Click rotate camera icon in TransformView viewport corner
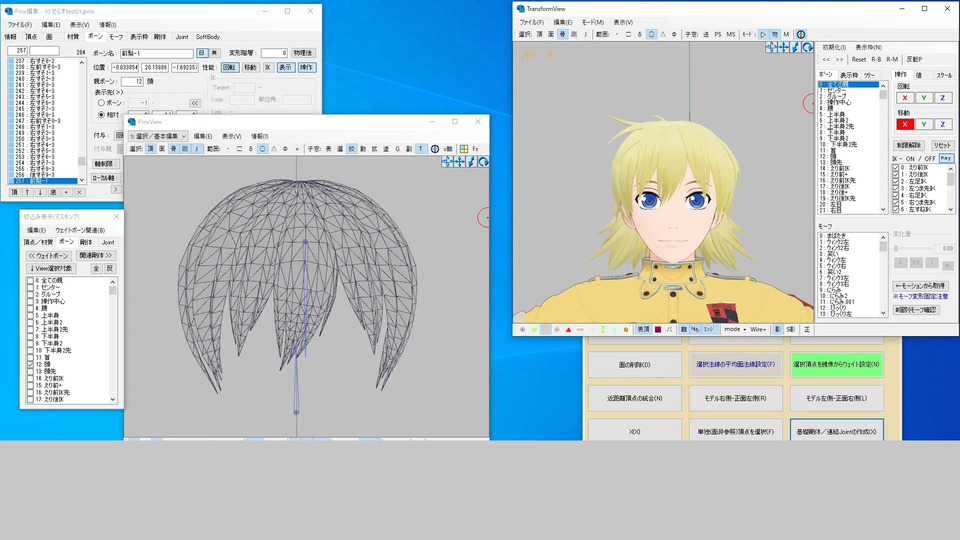This screenshot has height=540, width=960. 808,47
